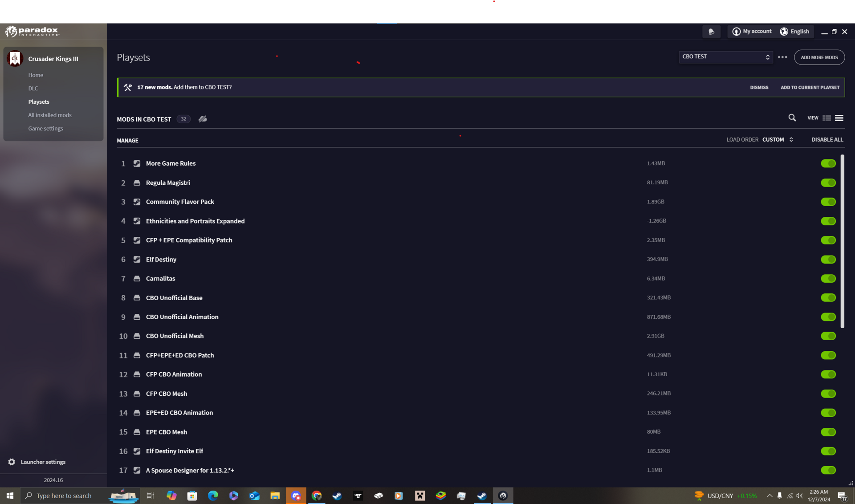Click the Steam icon for A Spouse Designer
855x504 pixels.
tap(137, 470)
